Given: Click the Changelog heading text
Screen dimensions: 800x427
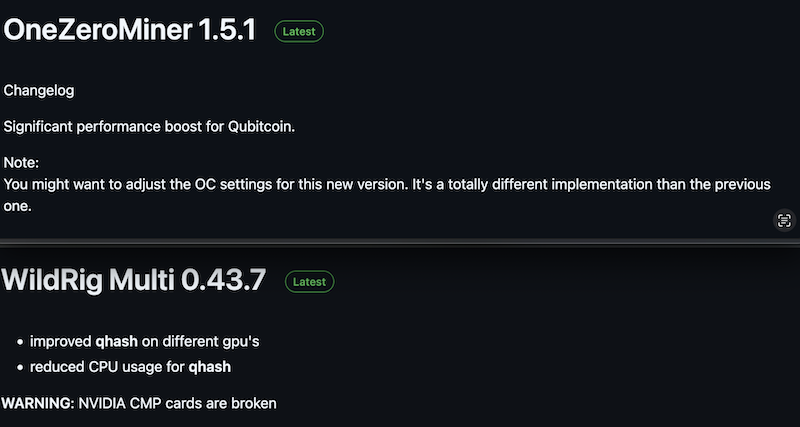Looking at the screenshot, I should click(x=39, y=91).
